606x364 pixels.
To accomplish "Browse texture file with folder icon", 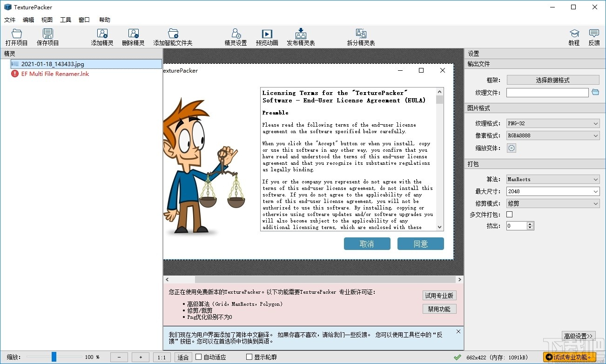I will point(595,93).
